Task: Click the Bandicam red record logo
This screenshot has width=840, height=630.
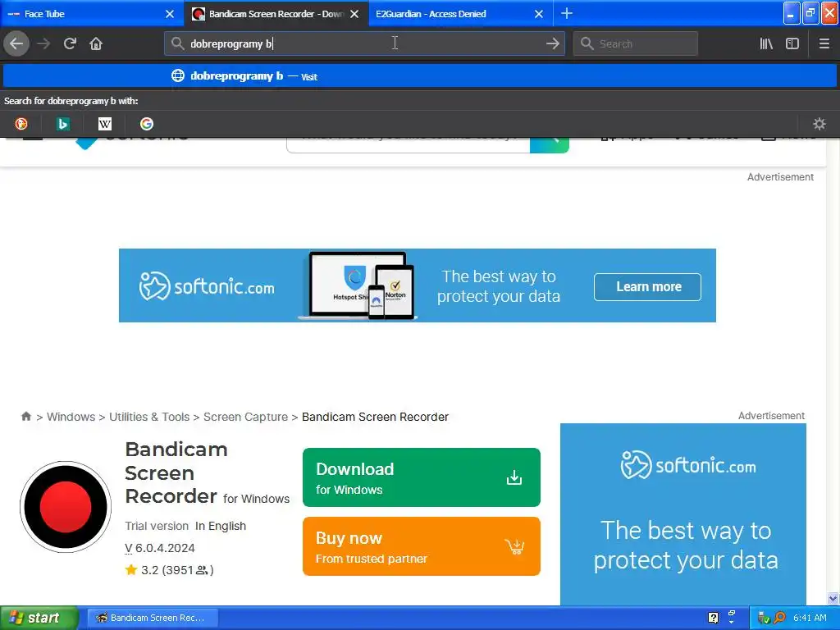Action: click(66, 507)
